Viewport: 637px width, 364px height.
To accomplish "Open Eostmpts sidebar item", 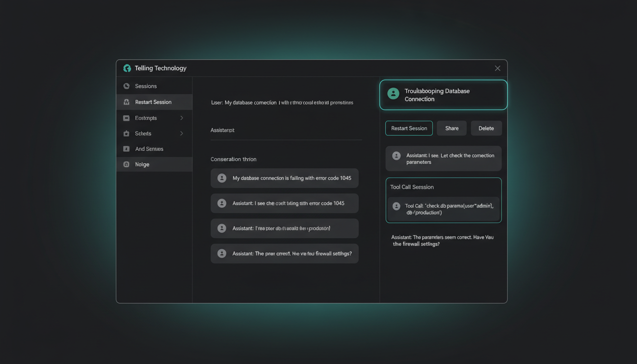I will tap(154, 118).
